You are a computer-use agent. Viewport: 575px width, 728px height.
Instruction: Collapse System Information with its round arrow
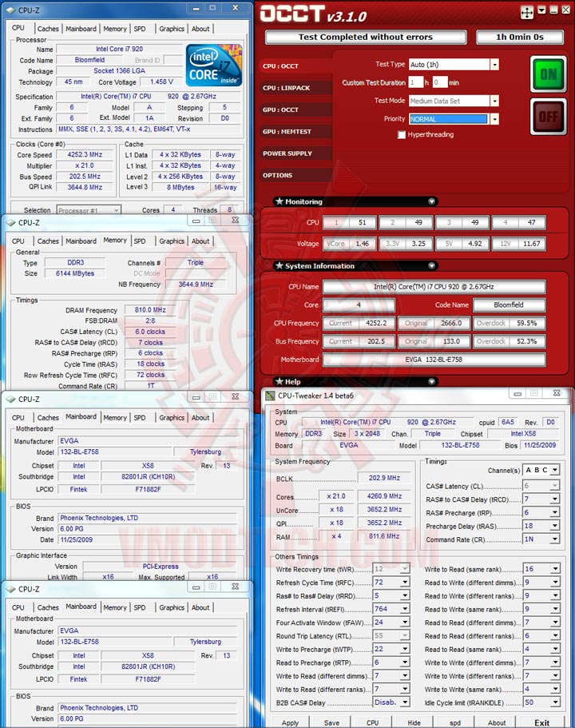[x=431, y=265]
